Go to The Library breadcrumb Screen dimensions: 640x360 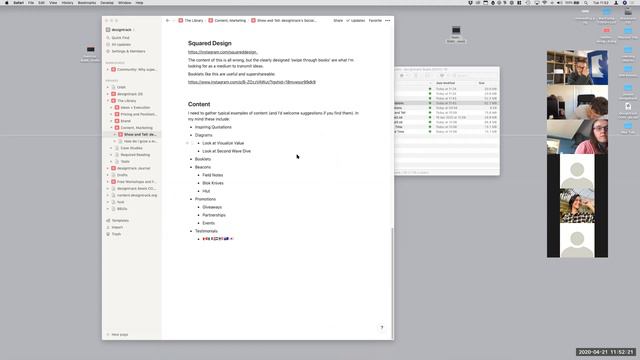(191, 20)
